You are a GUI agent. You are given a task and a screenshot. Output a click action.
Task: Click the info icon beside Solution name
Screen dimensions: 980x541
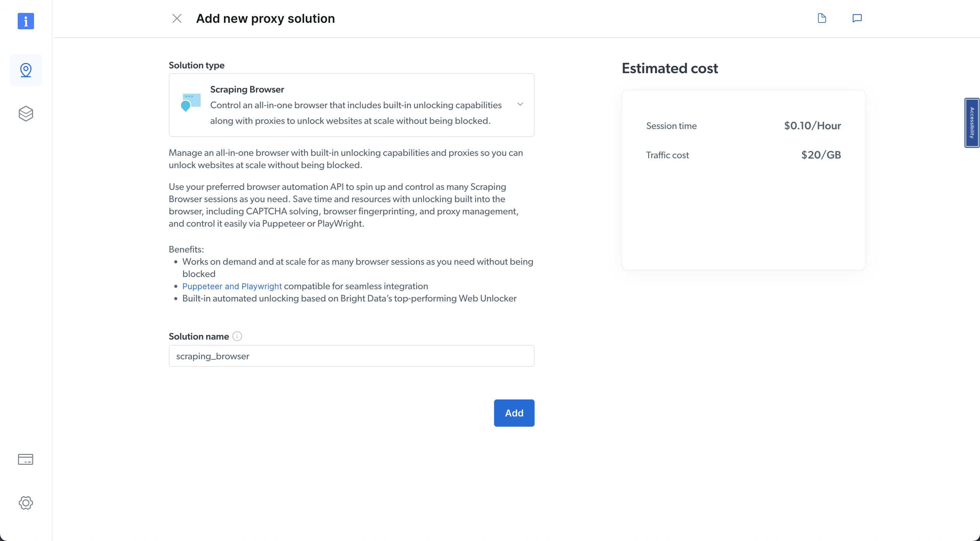pos(237,336)
